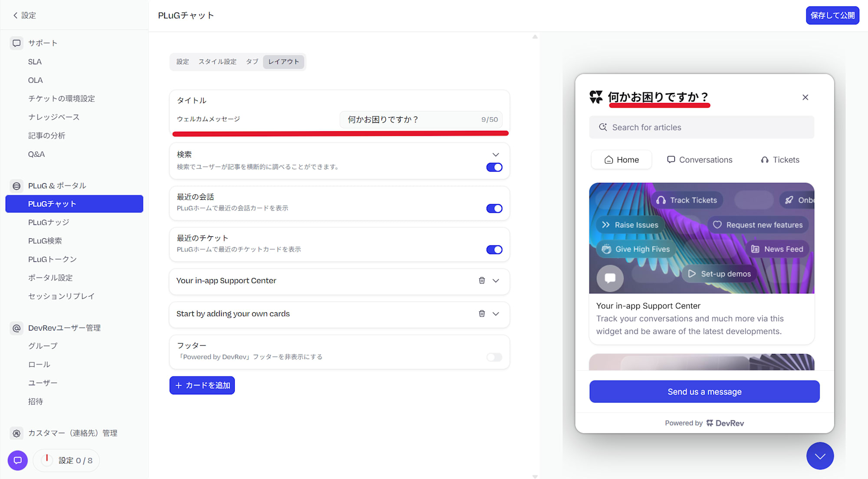Image resolution: width=868 pixels, height=479 pixels.
Task: Open セッションリプレイ in the sidebar
Action: 61,296
